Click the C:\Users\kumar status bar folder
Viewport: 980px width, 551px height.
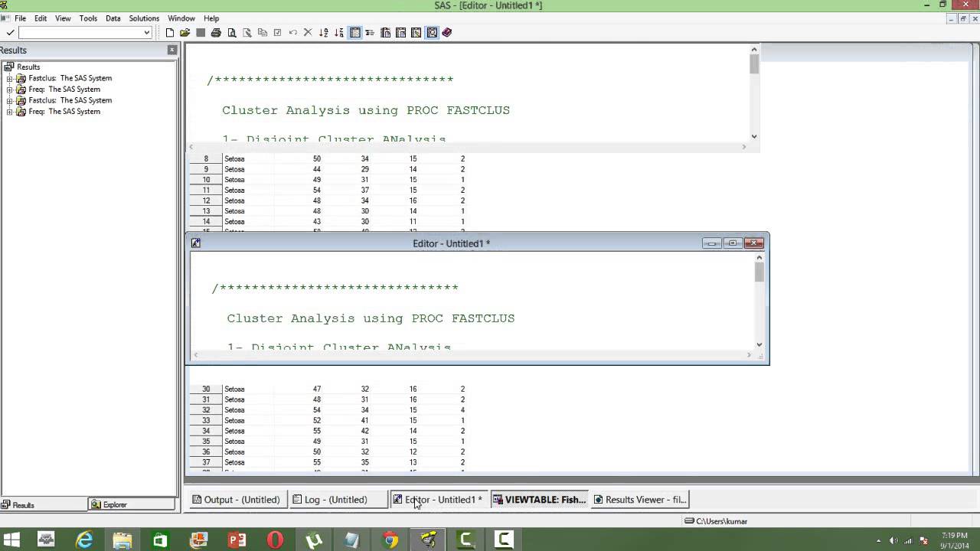tap(716, 521)
